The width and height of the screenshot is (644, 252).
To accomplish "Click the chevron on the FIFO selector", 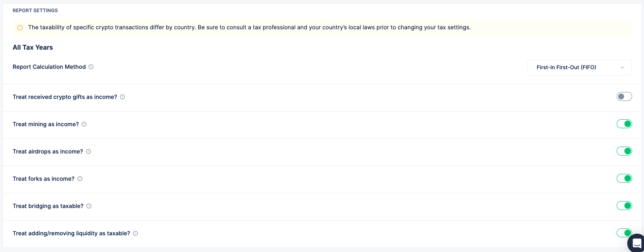I will point(622,67).
